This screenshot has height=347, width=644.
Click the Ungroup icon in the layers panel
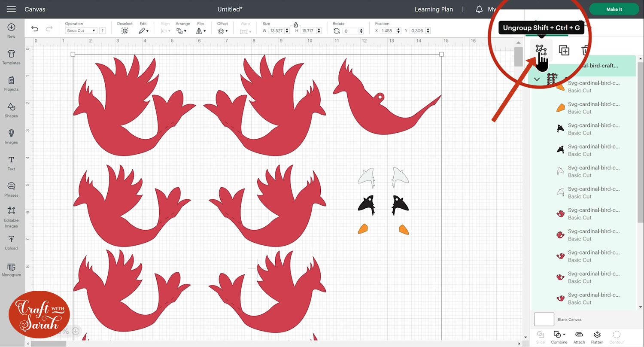point(541,50)
